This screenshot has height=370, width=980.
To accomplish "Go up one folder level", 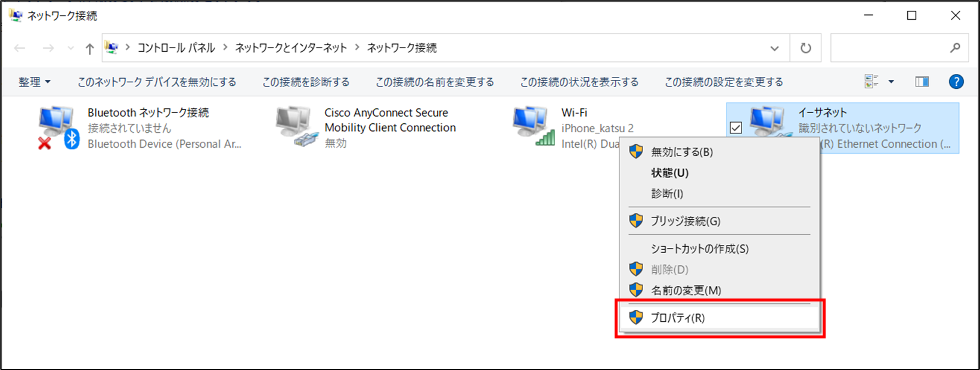I will tap(89, 48).
